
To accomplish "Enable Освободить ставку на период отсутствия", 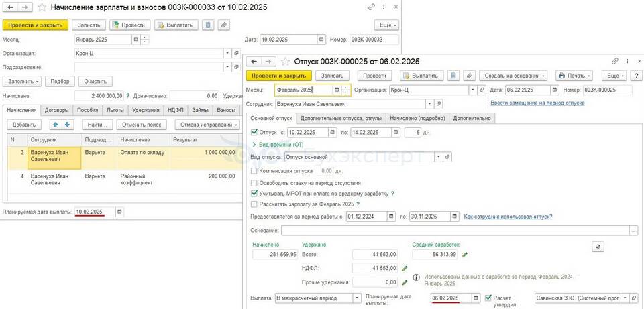I will (254, 182).
